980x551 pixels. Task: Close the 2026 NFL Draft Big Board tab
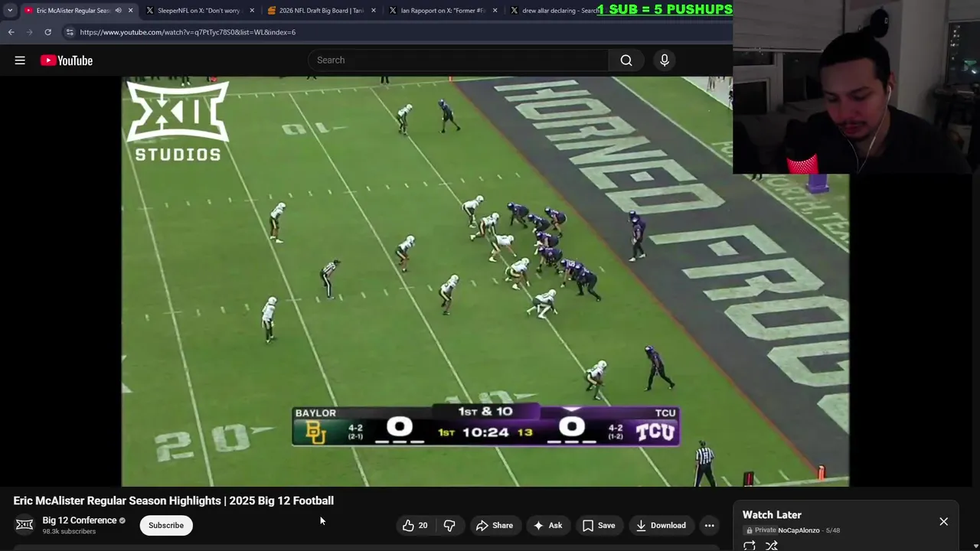tap(374, 11)
